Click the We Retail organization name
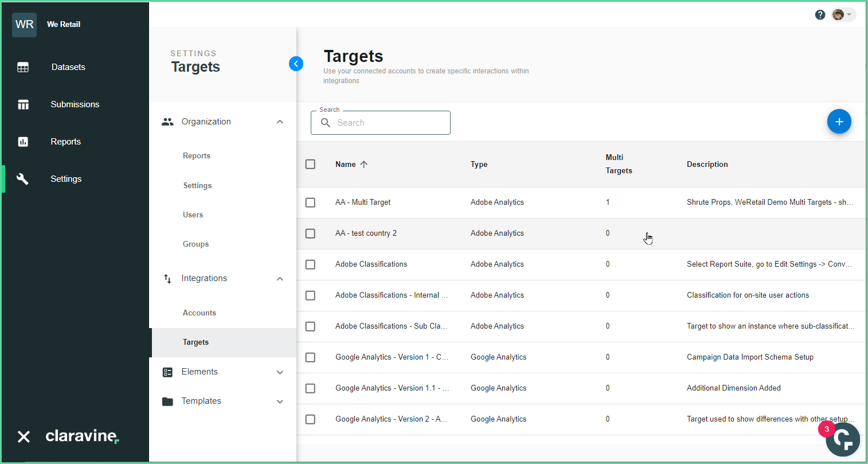 [x=64, y=25]
